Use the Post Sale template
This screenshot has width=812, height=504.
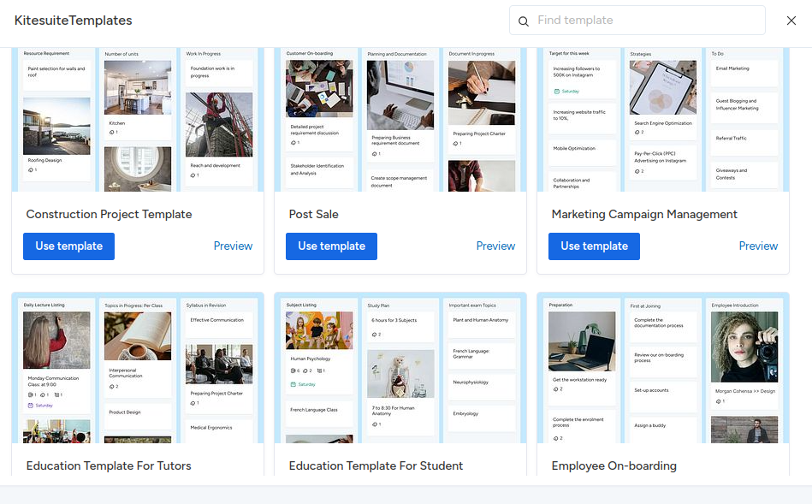click(331, 246)
